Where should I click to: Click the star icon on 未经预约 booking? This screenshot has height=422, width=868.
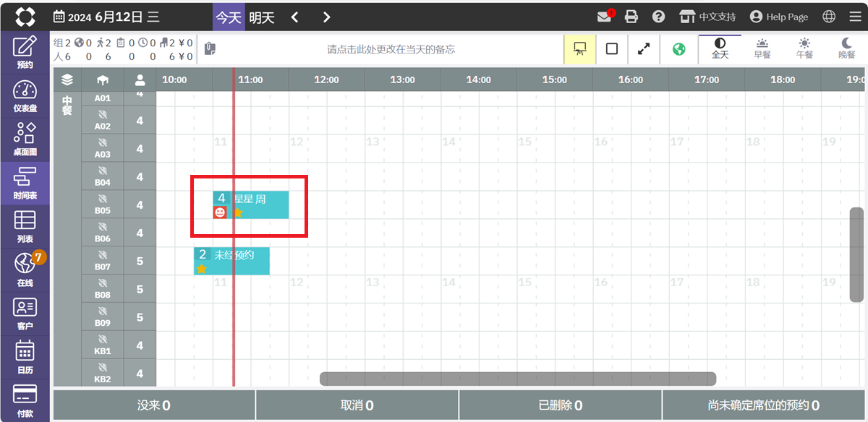[202, 269]
